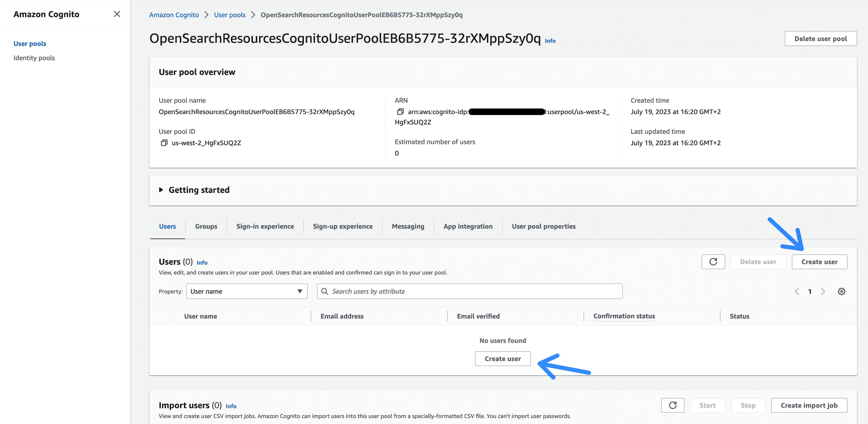868x424 pixels.
Task: Close the Amazon Cognito side navigation
Action: (117, 14)
